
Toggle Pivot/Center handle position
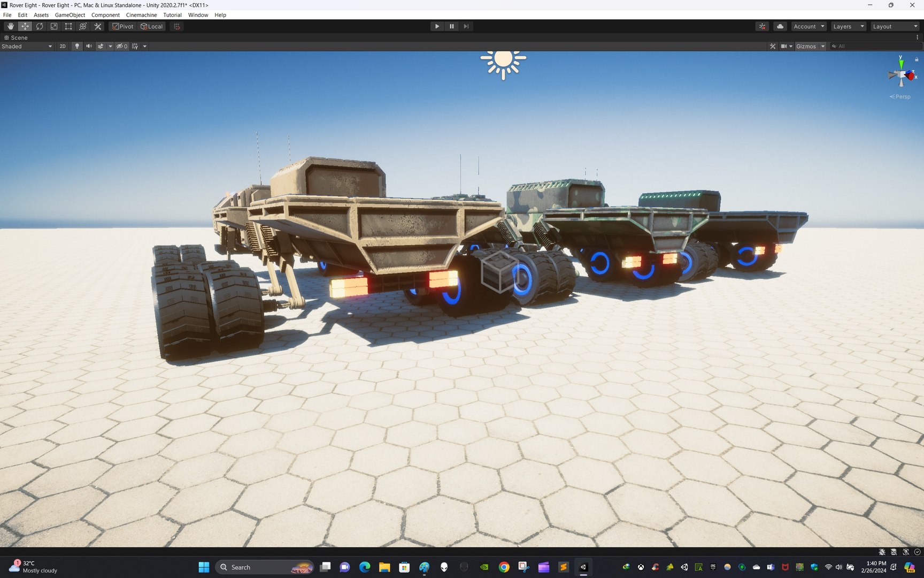(123, 26)
